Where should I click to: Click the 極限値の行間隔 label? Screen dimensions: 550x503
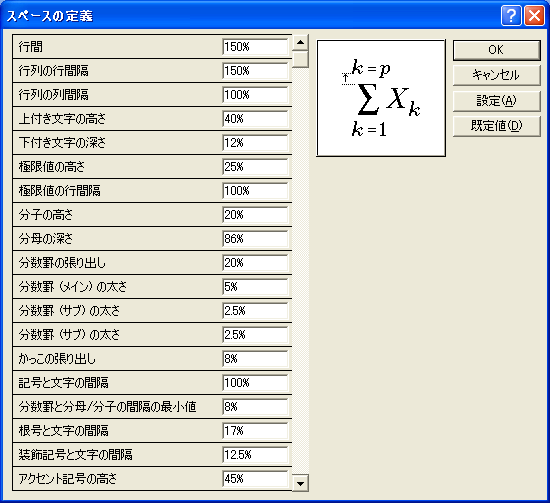pyautogui.click(x=60, y=191)
